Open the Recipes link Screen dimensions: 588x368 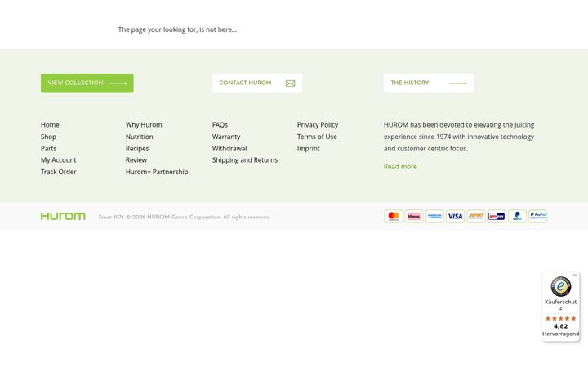(x=137, y=149)
